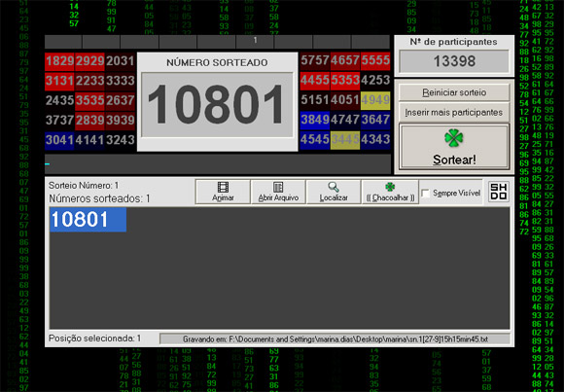Click the red 5555 number cell
The height and width of the screenshot is (392, 564).
[375, 60]
